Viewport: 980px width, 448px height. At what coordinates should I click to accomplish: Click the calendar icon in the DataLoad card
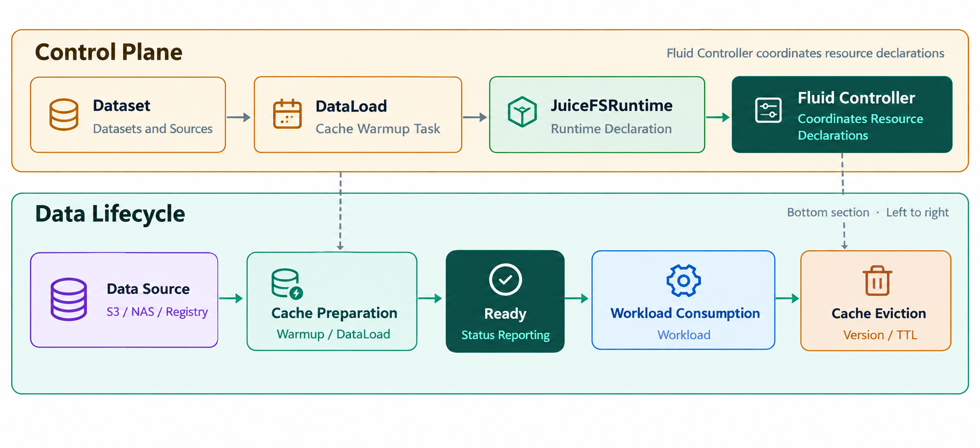[x=287, y=114]
